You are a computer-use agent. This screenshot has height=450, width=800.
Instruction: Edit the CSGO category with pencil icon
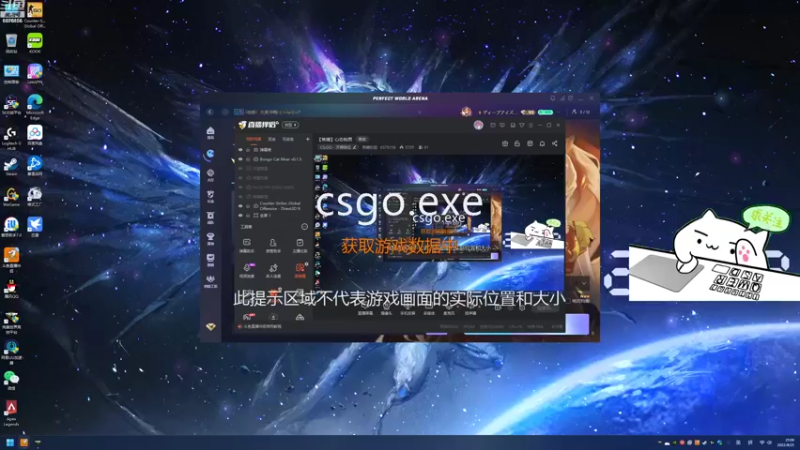(355, 147)
